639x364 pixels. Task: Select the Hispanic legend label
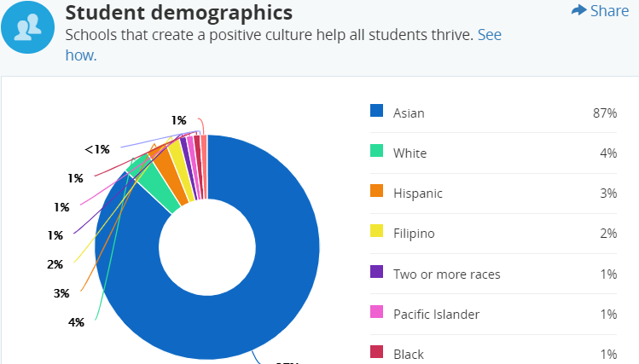click(418, 193)
